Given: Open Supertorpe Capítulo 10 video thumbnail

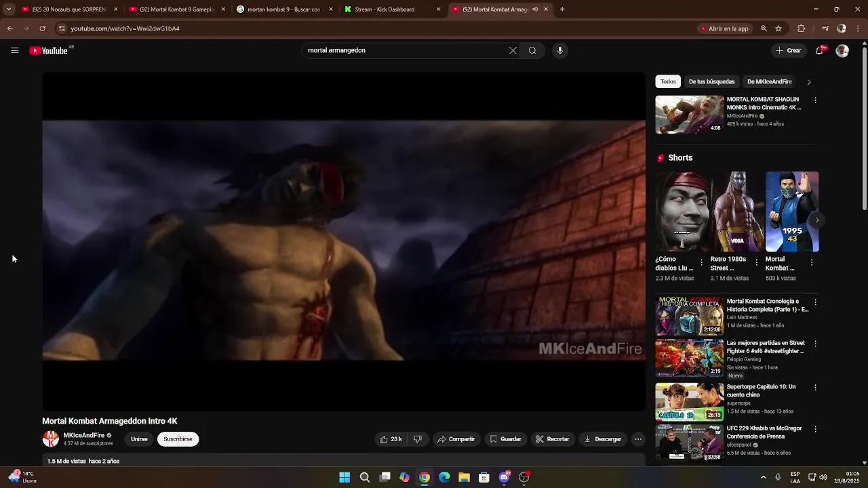Looking at the screenshot, I should coord(689,401).
